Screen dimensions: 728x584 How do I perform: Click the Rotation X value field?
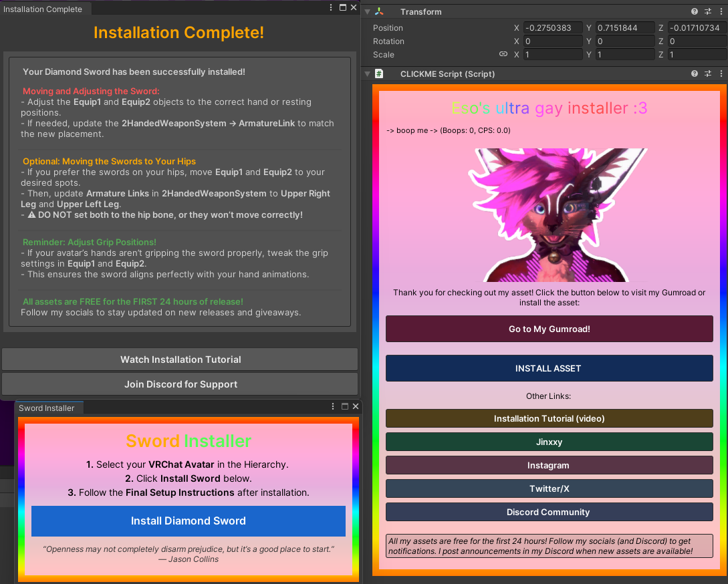[x=553, y=41]
